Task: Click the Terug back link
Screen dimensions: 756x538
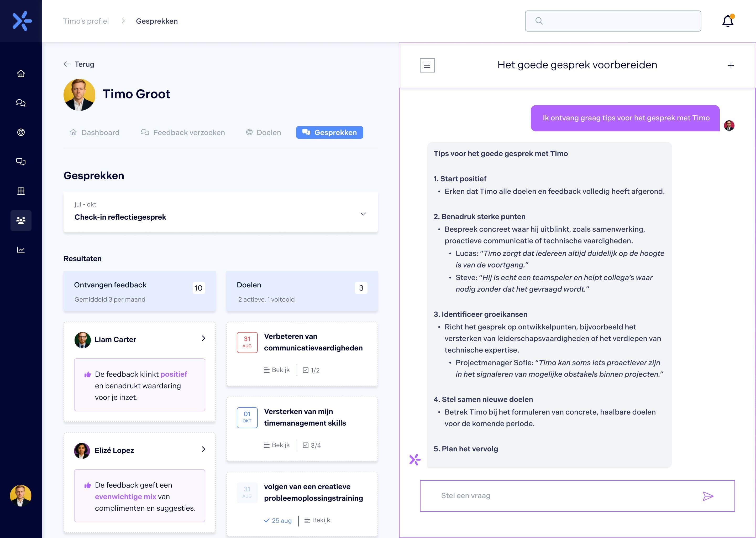Action: pyautogui.click(x=79, y=64)
